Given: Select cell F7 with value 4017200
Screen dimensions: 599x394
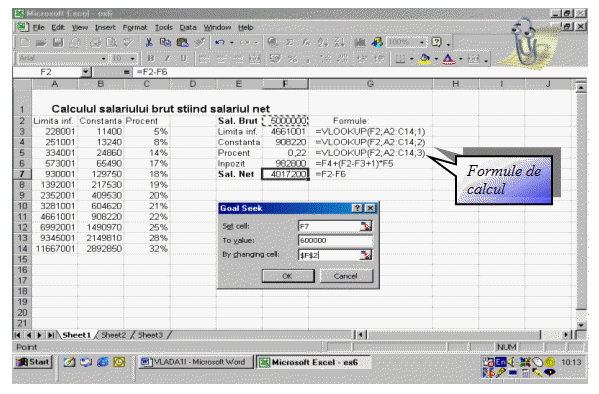Looking at the screenshot, I should pos(285,174).
